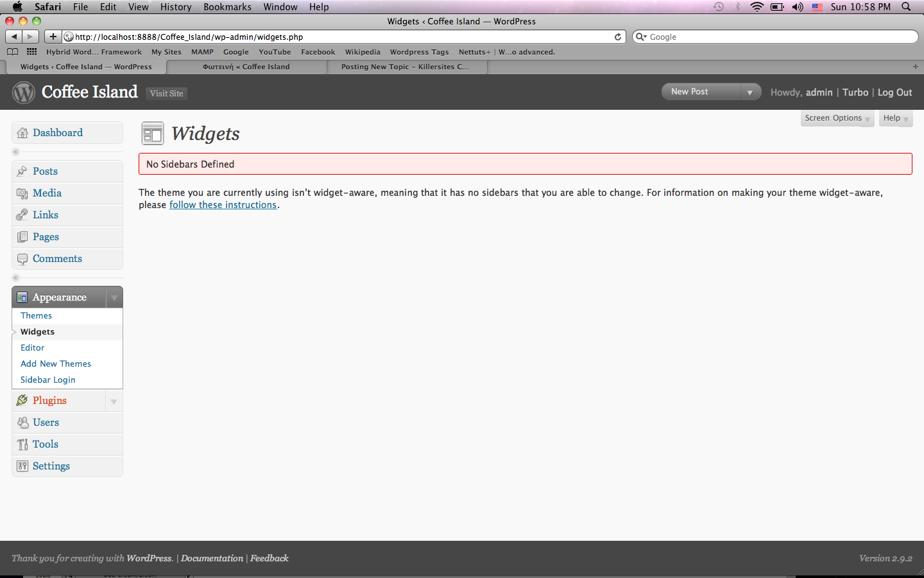The width and height of the screenshot is (924, 578).
Task: Click the Widgets page heading icon
Action: [153, 134]
